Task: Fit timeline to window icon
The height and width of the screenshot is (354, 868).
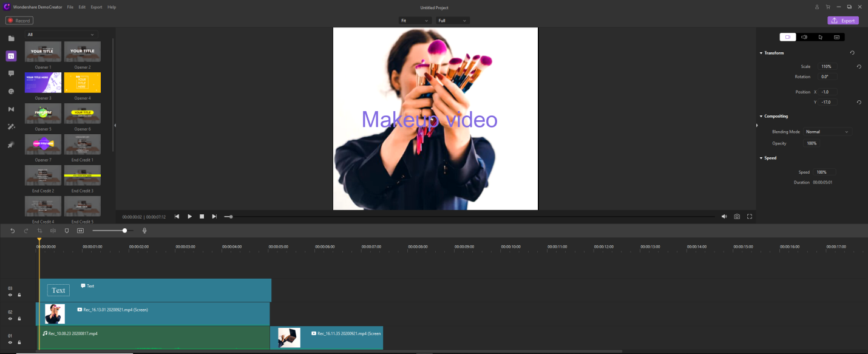Action: 80,231
